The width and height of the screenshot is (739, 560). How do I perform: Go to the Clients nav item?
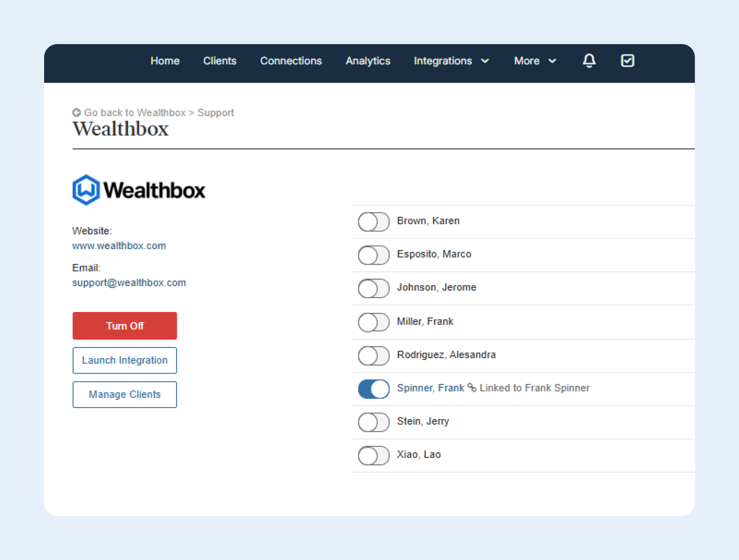(x=219, y=61)
